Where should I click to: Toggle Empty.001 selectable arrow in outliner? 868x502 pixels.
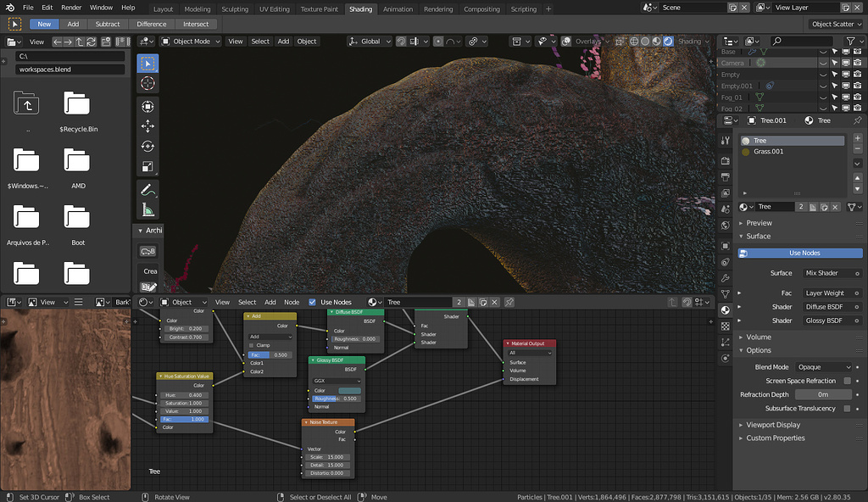pos(835,86)
